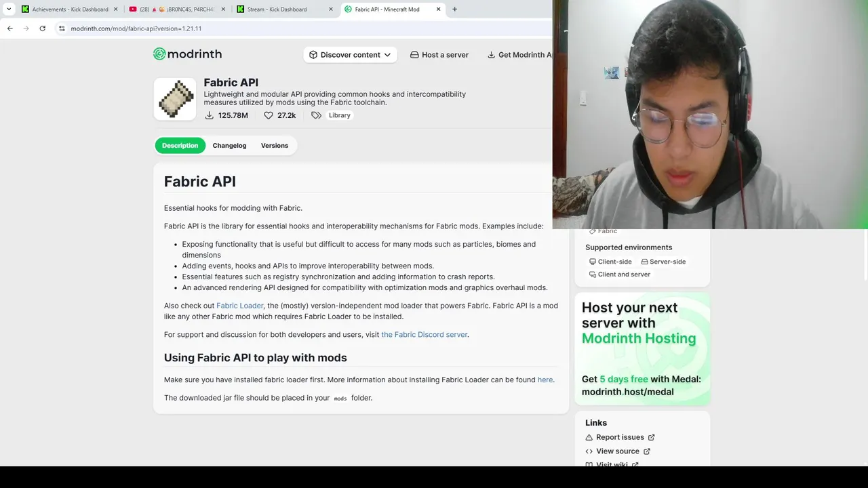868x488 pixels.
Task: Click the Host a server icon
Action: (414, 55)
